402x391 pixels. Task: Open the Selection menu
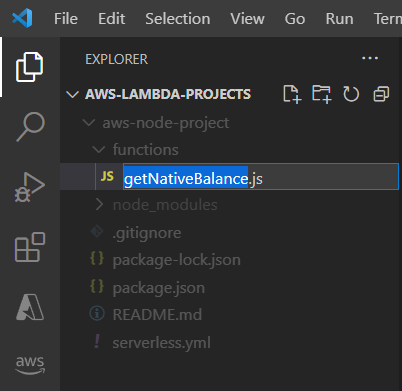click(x=178, y=19)
